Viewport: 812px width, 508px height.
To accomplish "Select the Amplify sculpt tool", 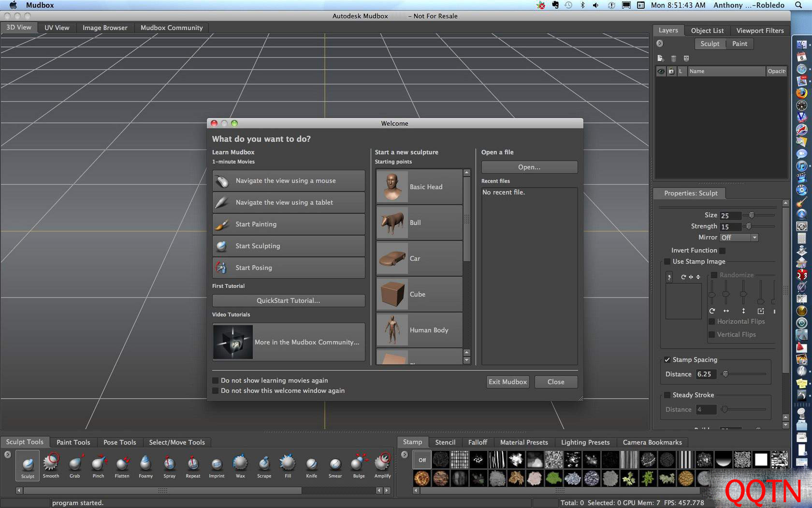I will pyautogui.click(x=382, y=465).
